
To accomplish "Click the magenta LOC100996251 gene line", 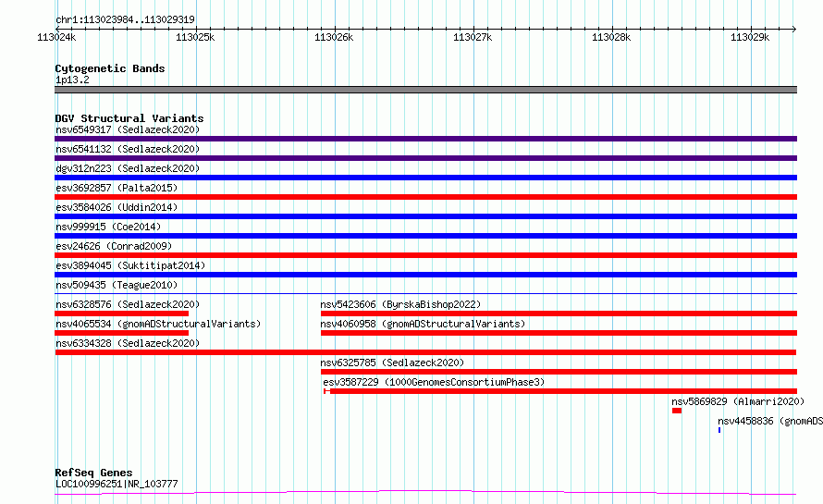I will pyautogui.click(x=425, y=493).
